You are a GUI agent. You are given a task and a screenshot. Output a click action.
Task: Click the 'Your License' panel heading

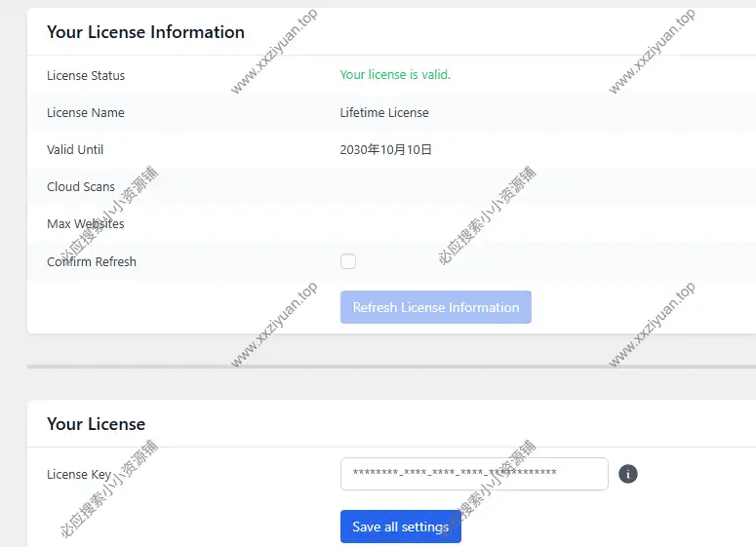click(96, 424)
